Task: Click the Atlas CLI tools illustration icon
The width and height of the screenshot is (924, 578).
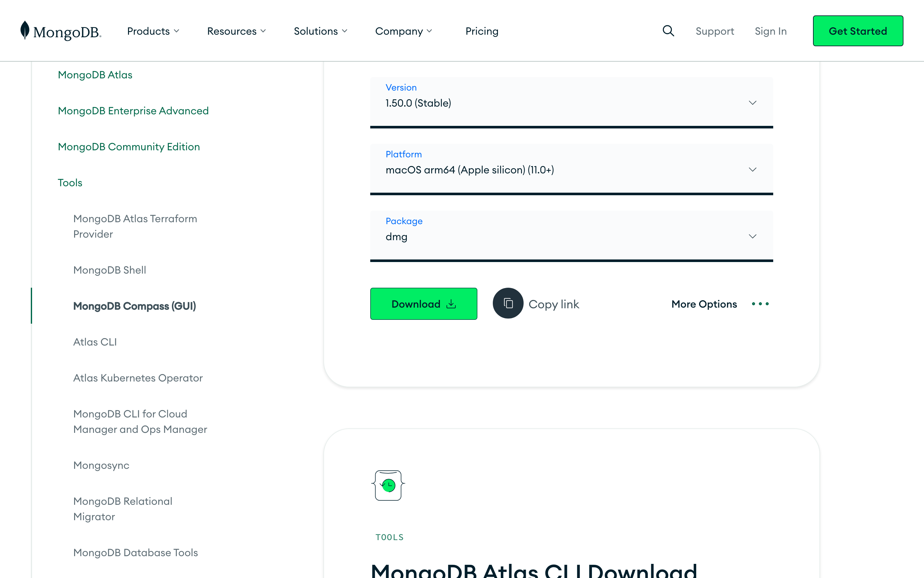Action: 388,486
